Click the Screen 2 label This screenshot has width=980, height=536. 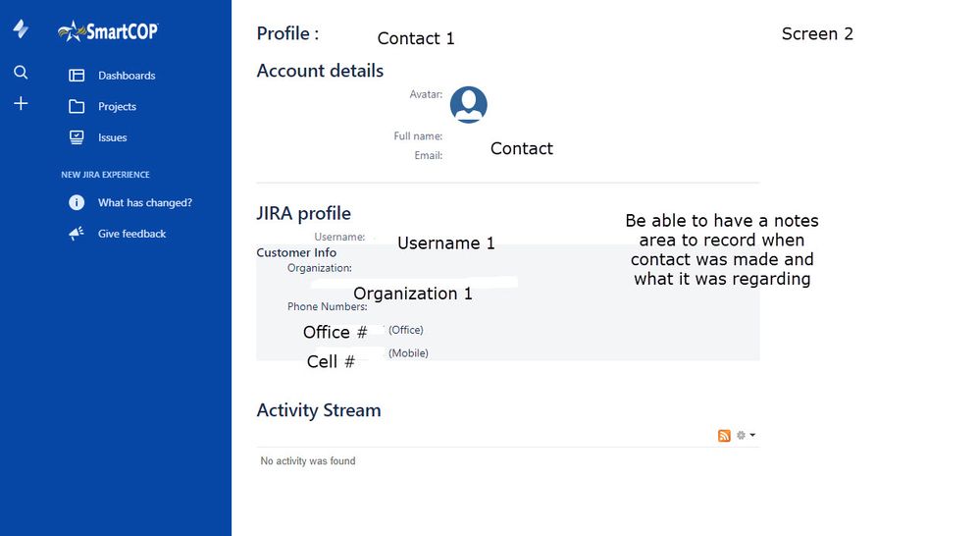(817, 33)
